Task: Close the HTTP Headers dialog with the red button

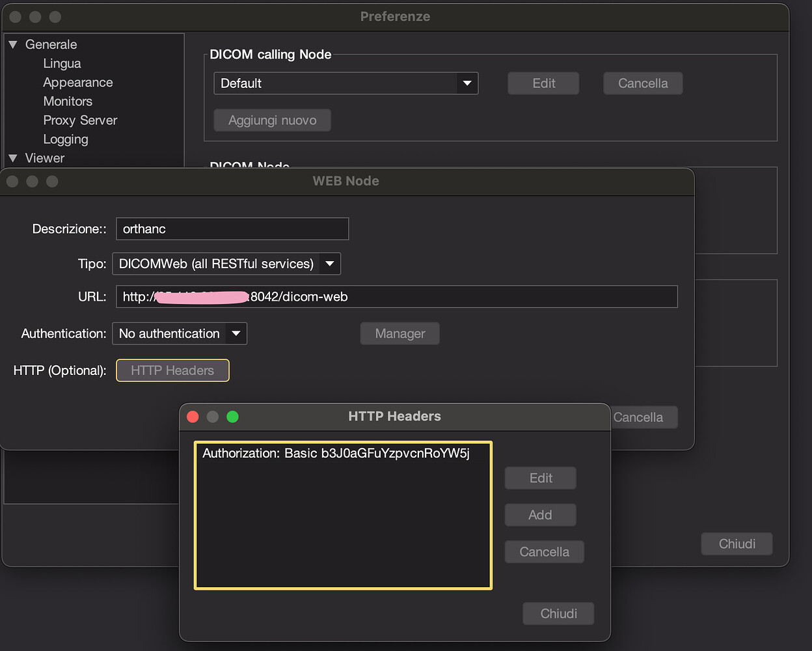Action: [193, 417]
